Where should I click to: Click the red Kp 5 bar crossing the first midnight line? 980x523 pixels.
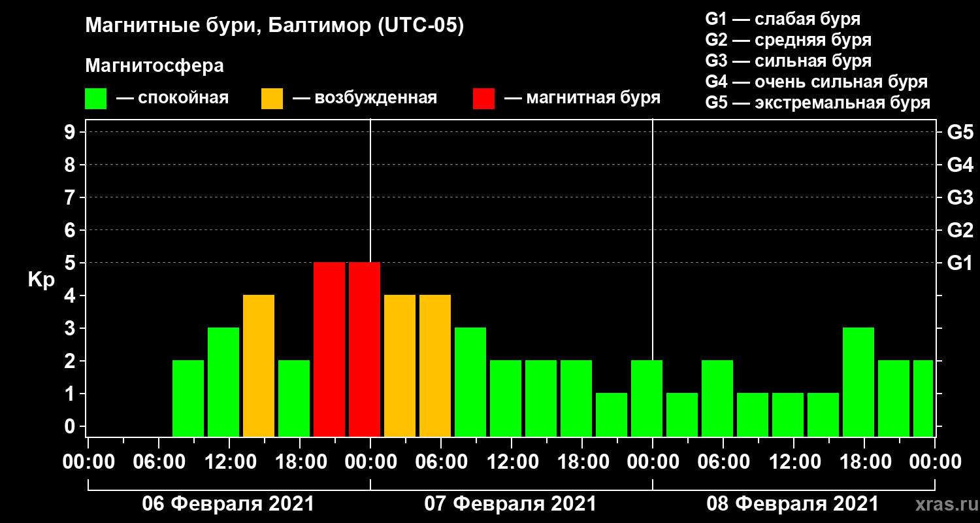click(x=365, y=349)
